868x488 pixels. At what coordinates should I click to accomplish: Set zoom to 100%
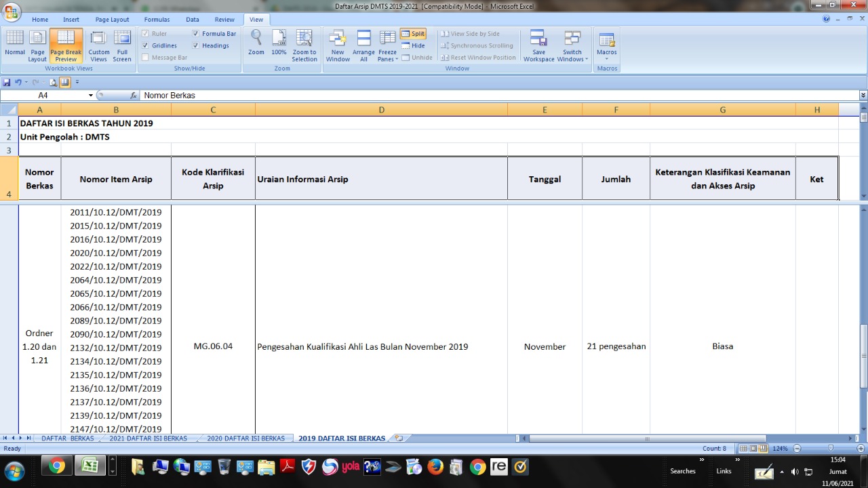point(279,45)
